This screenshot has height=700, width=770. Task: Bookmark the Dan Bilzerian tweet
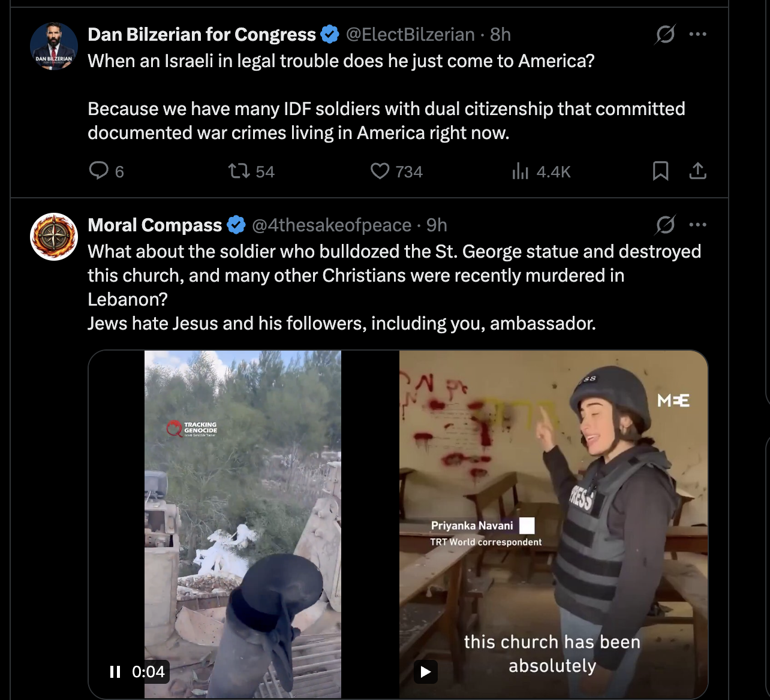click(660, 171)
